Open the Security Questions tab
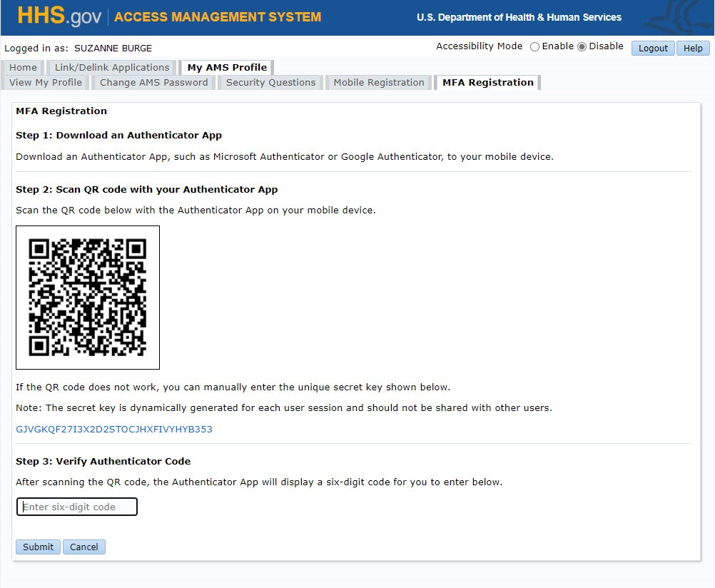 (x=270, y=82)
